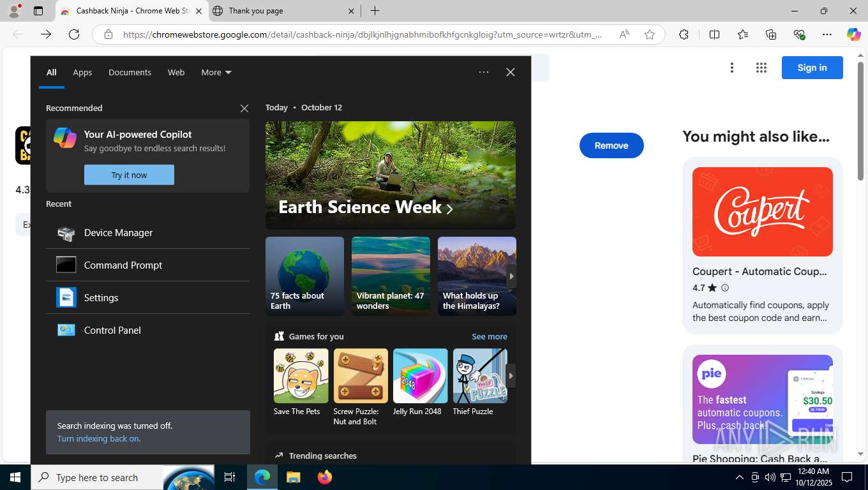Show more highlight cards arrow
Image resolution: width=868 pixels, height=490 pixels.
coord(511,276)
